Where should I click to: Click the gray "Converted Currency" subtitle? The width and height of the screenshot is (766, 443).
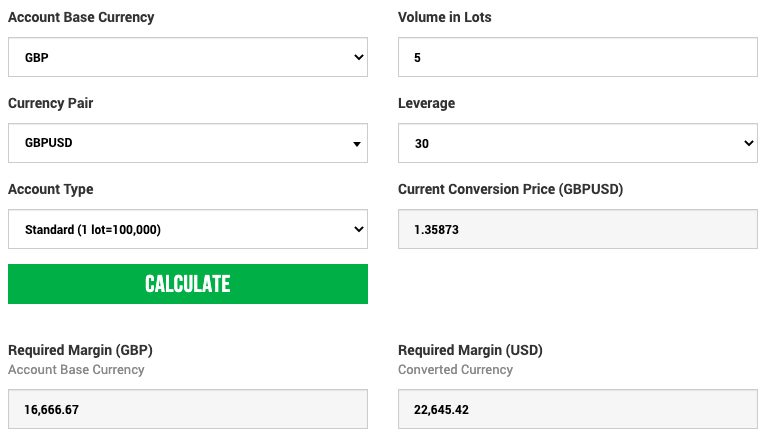(455, 370)
